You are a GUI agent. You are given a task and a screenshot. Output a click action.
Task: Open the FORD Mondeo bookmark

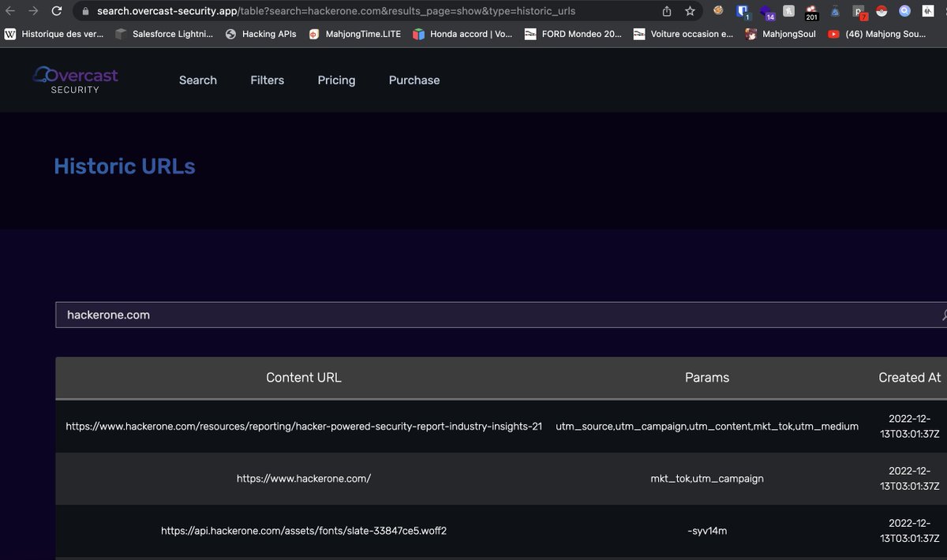click(x=573, y=34)
